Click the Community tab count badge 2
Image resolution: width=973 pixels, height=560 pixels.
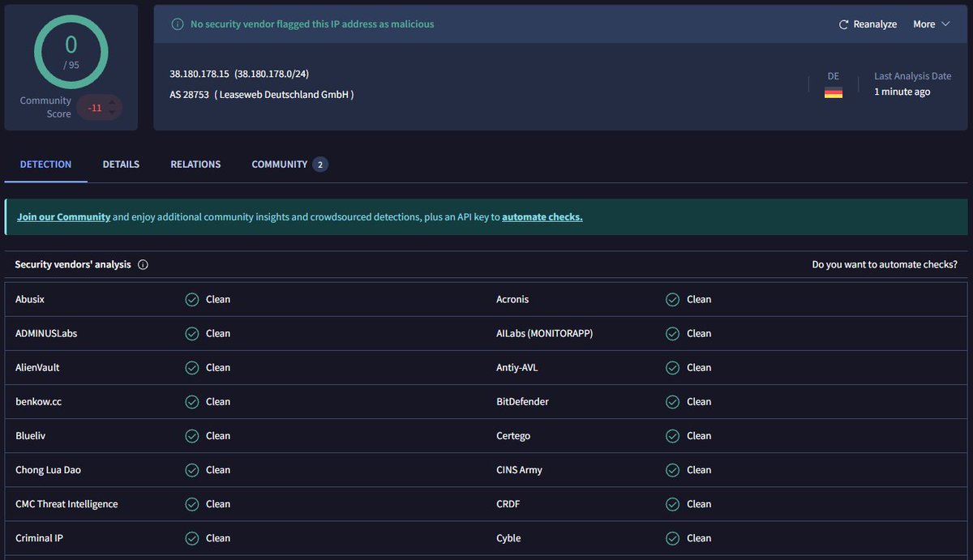[320, 165]
